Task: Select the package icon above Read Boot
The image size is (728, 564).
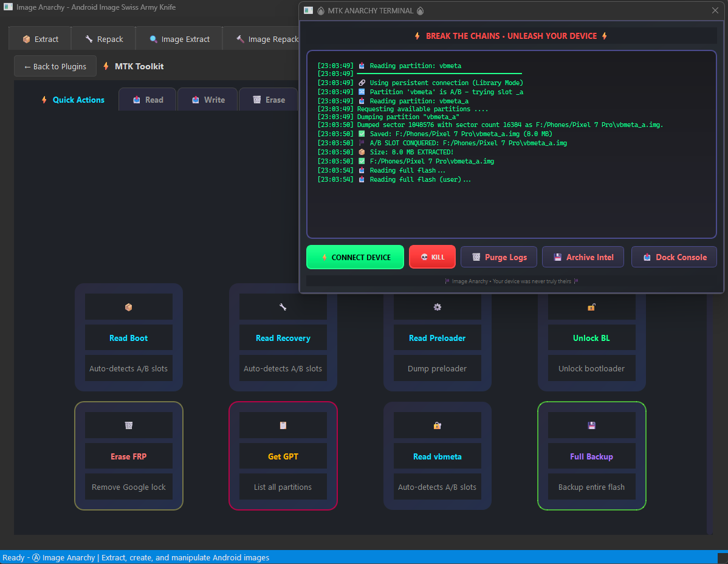Action: pyautogui.click(x=128, y=307)
